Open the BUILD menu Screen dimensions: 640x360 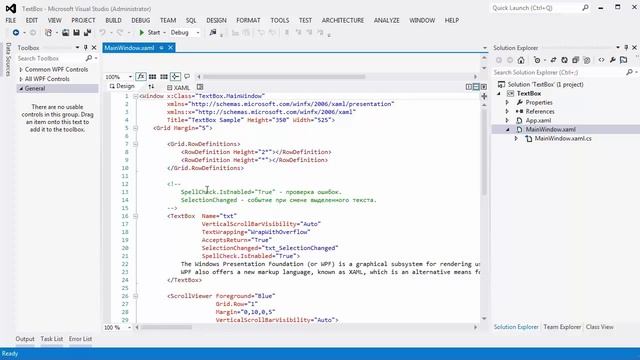tap(113, 20)
